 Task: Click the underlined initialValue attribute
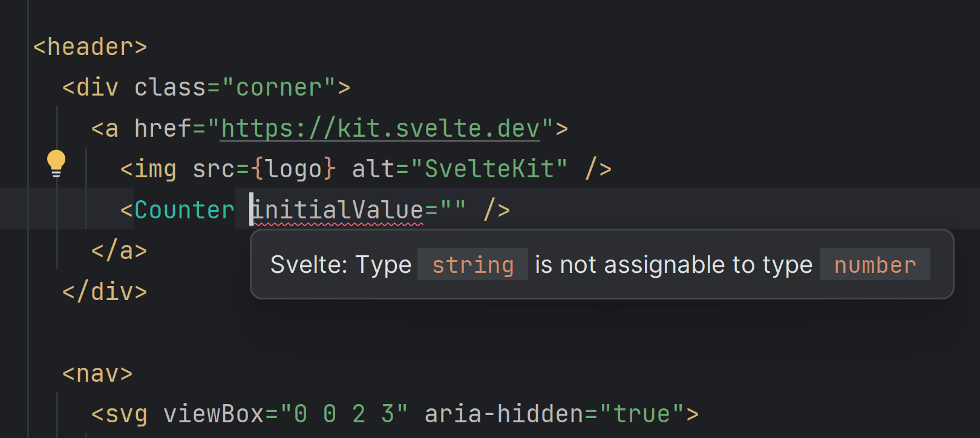click(x=338, y=210)
